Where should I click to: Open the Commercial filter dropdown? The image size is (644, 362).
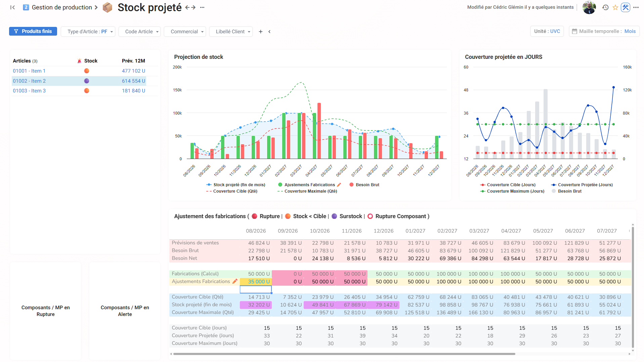coord(185,32)
